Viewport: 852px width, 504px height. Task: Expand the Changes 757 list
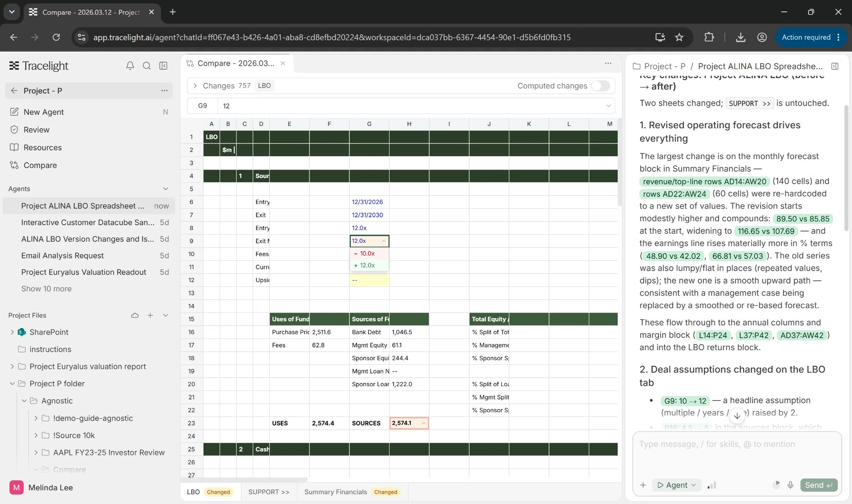195,86
